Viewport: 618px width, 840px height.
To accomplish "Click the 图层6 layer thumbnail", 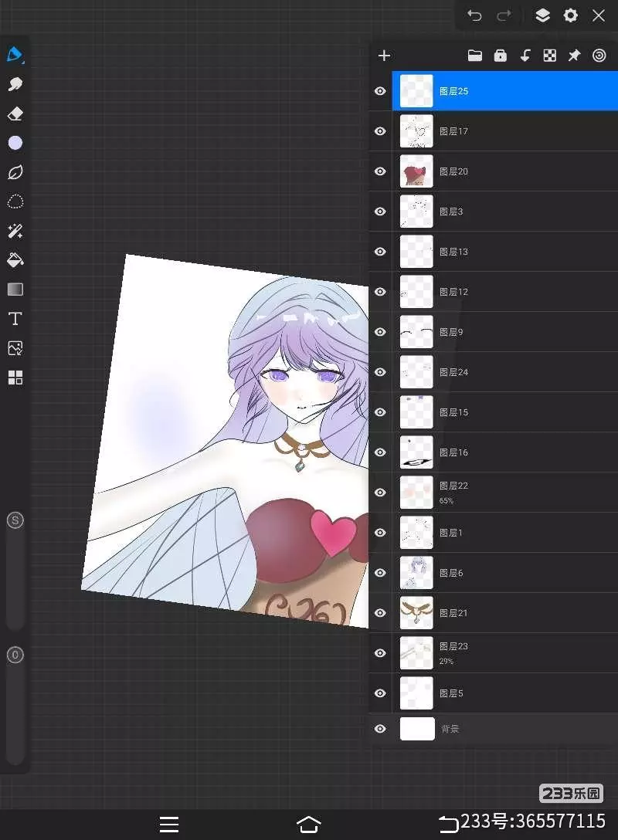I will coord(416,573).
